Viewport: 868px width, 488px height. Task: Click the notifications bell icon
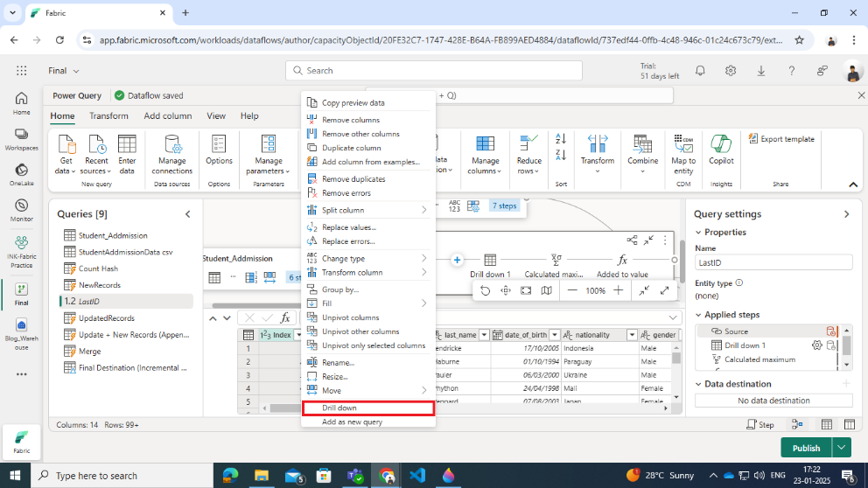pos(700,70)
